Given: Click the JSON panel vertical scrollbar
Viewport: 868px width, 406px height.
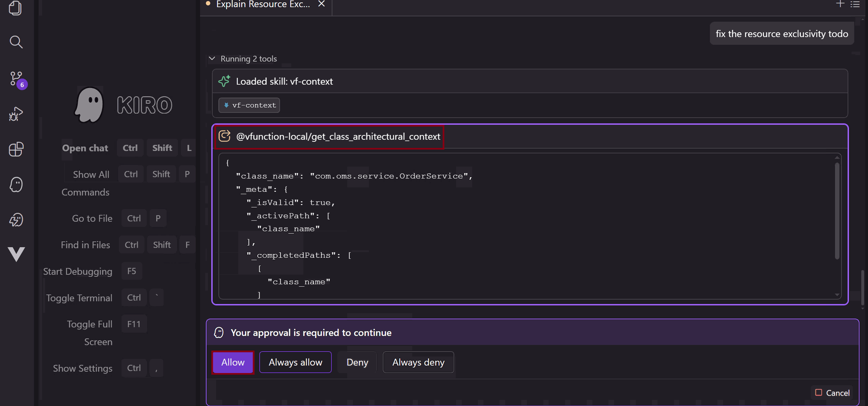Looking at the screenshot, I should pos(837,210).
